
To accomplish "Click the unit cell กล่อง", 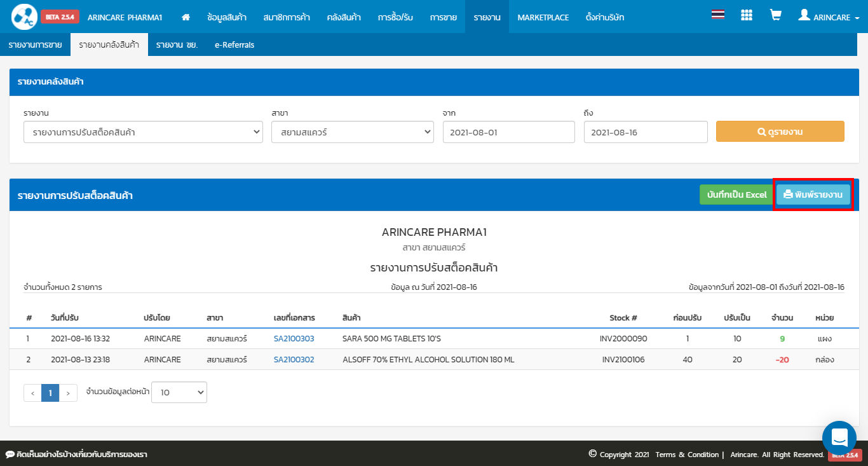I will tap(824, 359).
